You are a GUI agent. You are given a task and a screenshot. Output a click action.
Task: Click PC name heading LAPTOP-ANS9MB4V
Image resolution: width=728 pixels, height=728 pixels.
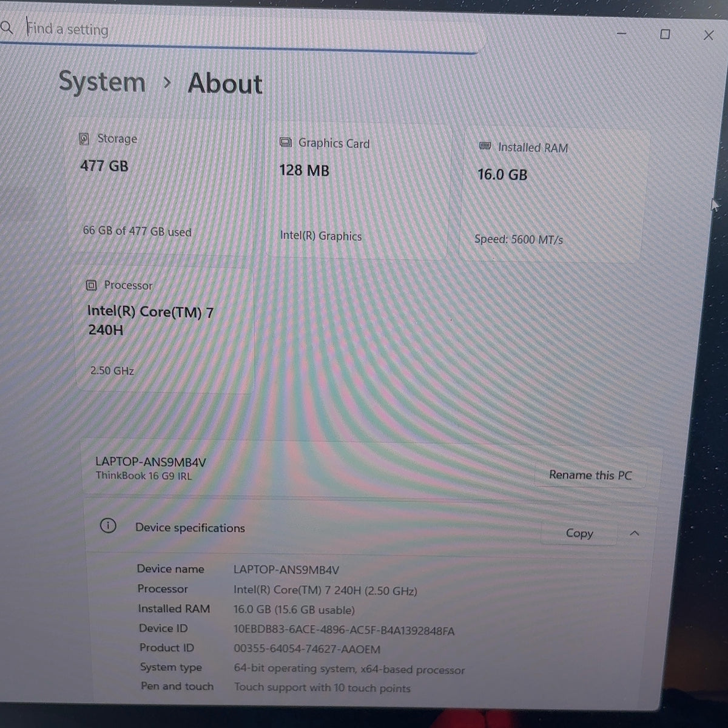pyautogui.click(x=150, y=462)
